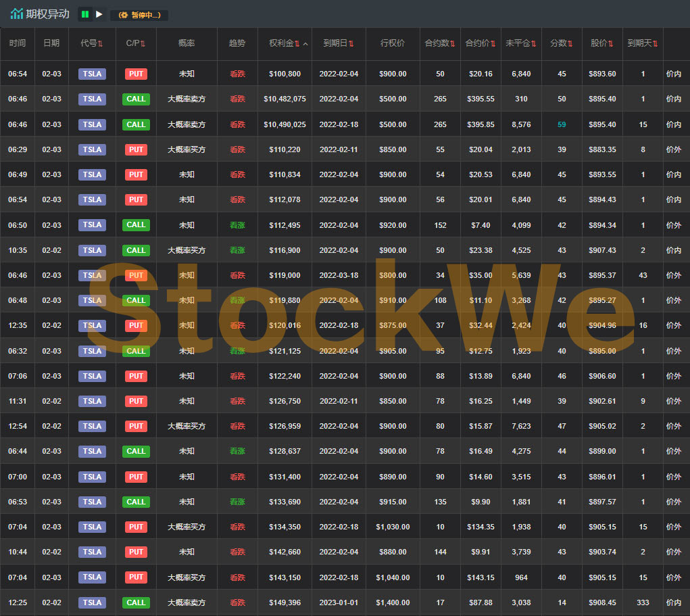Click strike price $1,030.00
This screenshot has height=616, width=690.
[393, 527]
